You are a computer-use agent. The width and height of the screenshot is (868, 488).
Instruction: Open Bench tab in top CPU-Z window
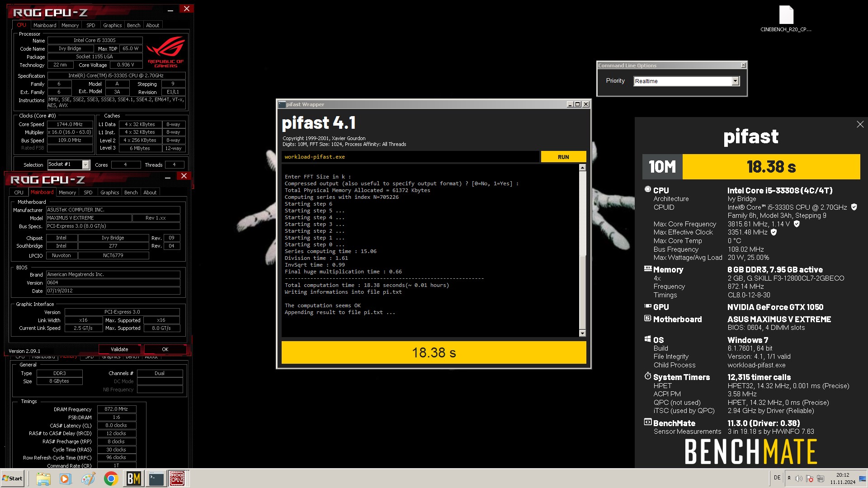pyautogui.click(x=133, y=25)
